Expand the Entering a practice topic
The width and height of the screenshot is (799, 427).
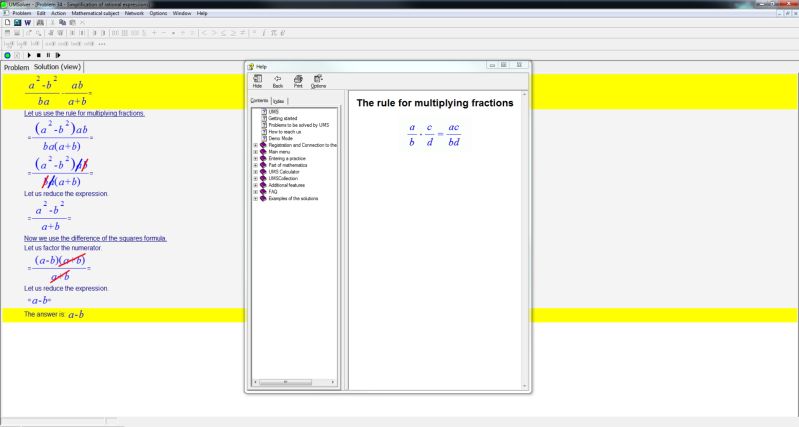tap(256, 158)
